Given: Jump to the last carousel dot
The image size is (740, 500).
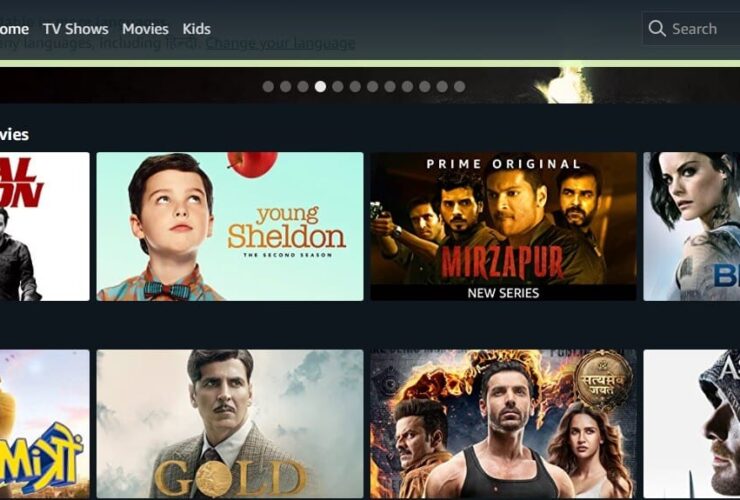Looking at the screenshot, I should click(x=459, y=86).
